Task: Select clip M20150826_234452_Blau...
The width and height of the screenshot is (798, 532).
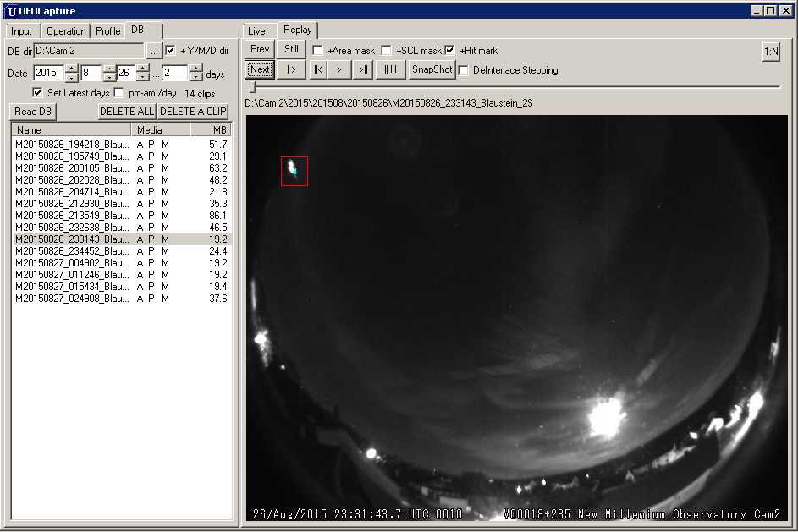Action: [122, 250]
